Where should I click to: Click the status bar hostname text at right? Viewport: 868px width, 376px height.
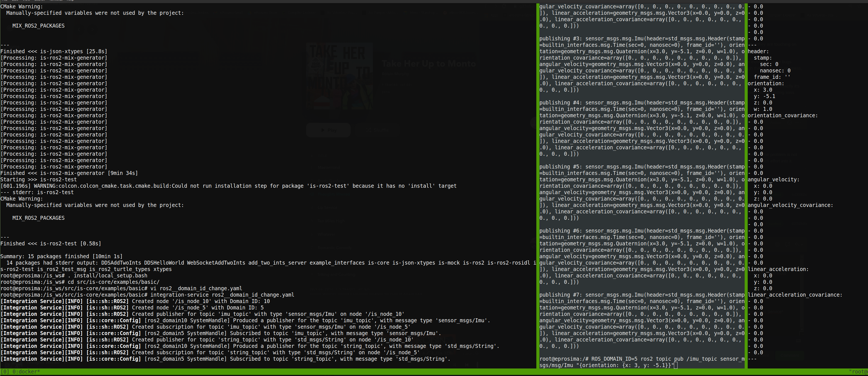click(858, 372)
